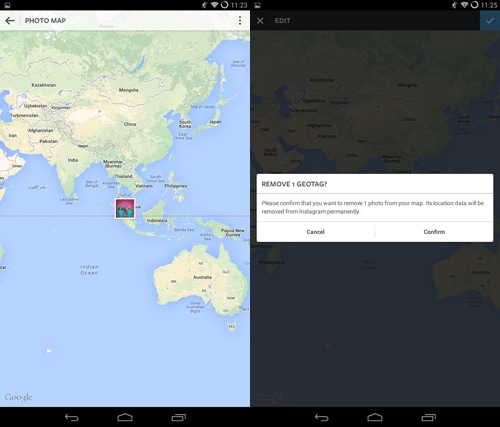
Task: Tap Android home button on right screen
Action: click(375, 417)
